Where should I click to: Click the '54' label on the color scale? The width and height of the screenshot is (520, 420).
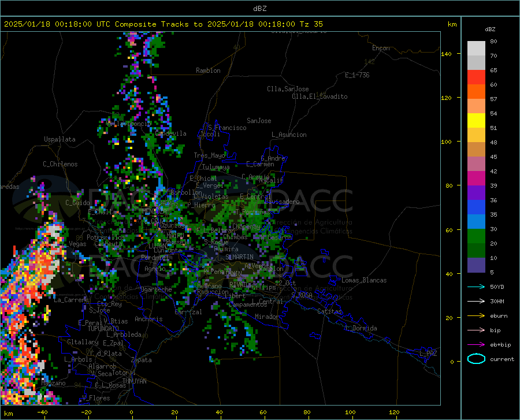(493, 114)
